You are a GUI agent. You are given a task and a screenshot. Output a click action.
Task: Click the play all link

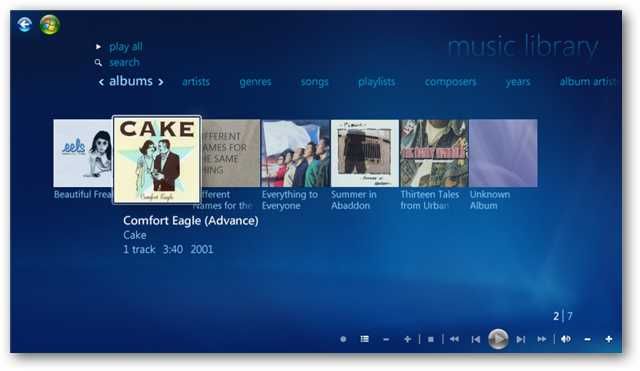tap(126, 47)
